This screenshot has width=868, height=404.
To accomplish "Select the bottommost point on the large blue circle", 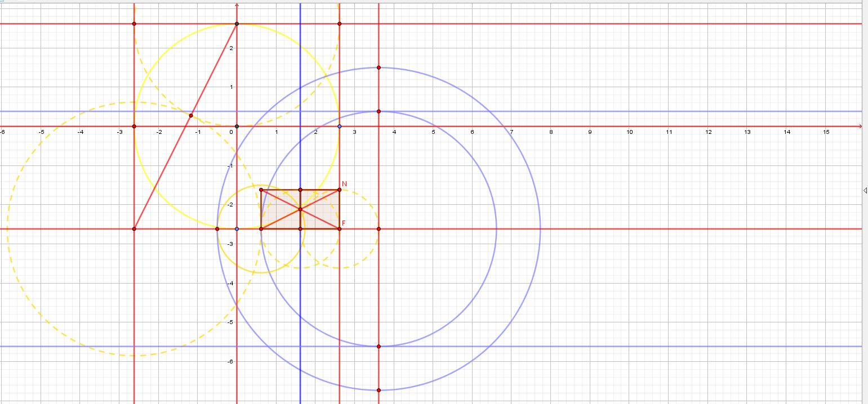I will click(x=379, y=390).
